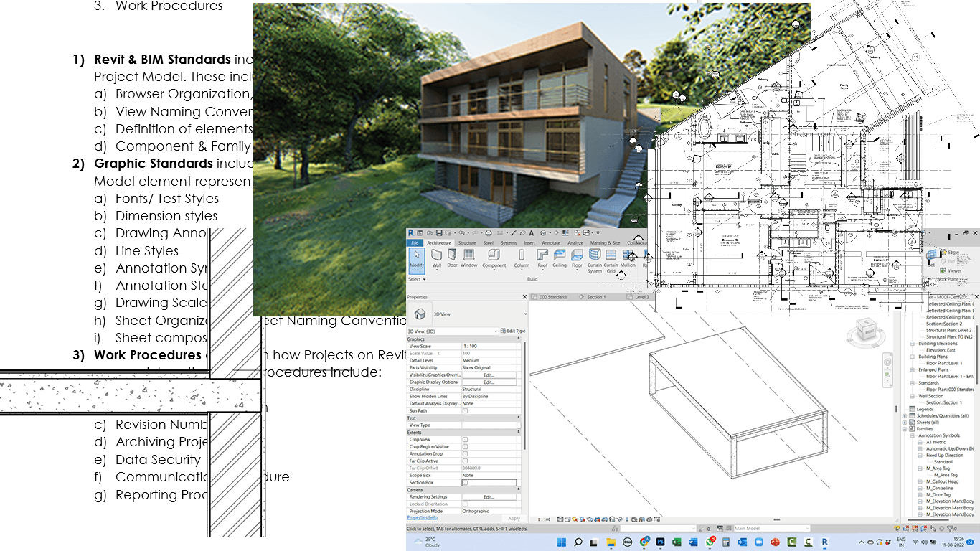Open the Massing & Site ribbon tab
The width and height of the screenshot is (980, 551).
click(606, 243)
